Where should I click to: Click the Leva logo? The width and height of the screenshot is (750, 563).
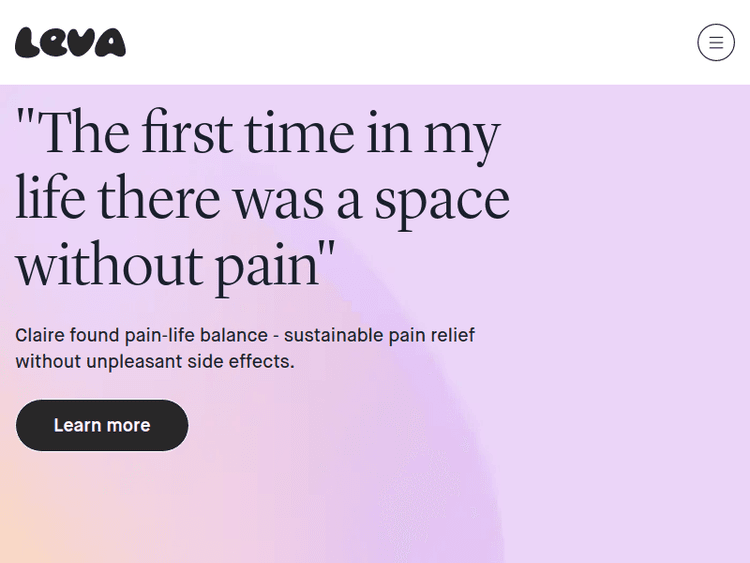(x=70, y=43)
